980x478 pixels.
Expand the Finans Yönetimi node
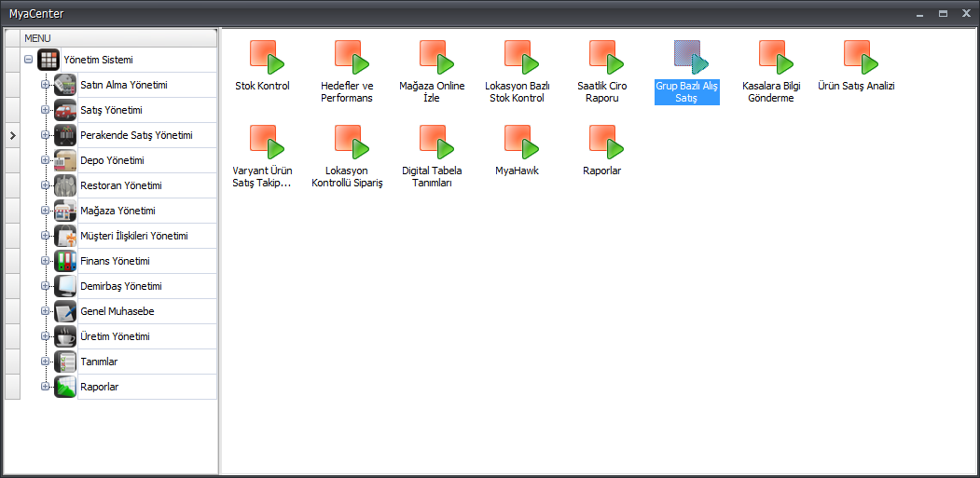click(45, 261)
